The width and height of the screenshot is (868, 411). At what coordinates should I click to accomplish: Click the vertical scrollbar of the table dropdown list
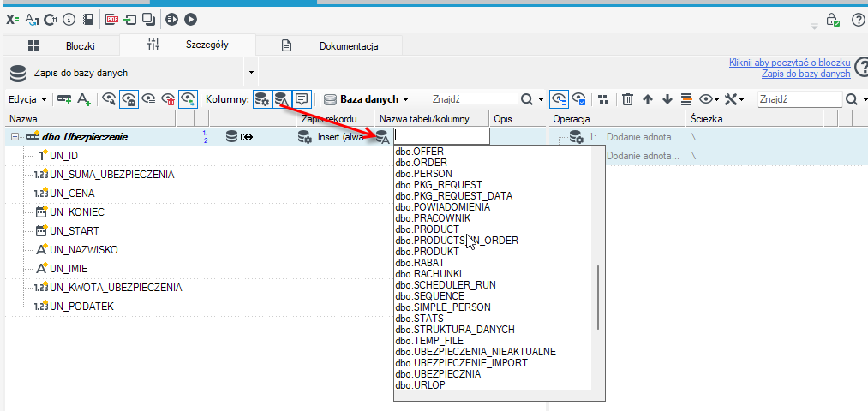pyautogui.click(x=598, y=298)
